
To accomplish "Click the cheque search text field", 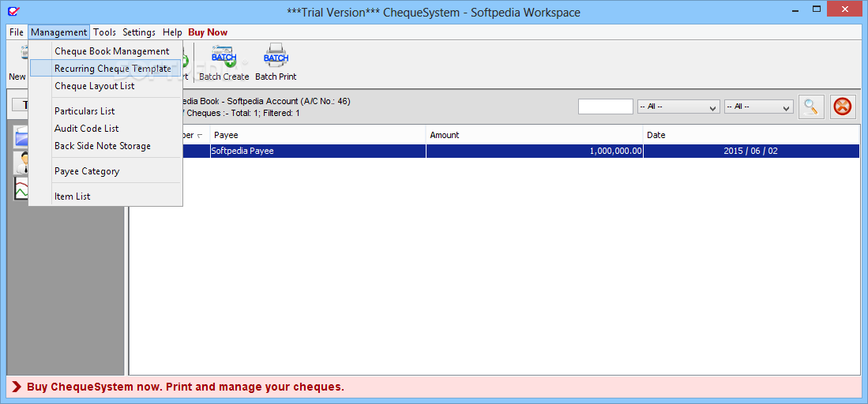I will [x=606, y=107].
